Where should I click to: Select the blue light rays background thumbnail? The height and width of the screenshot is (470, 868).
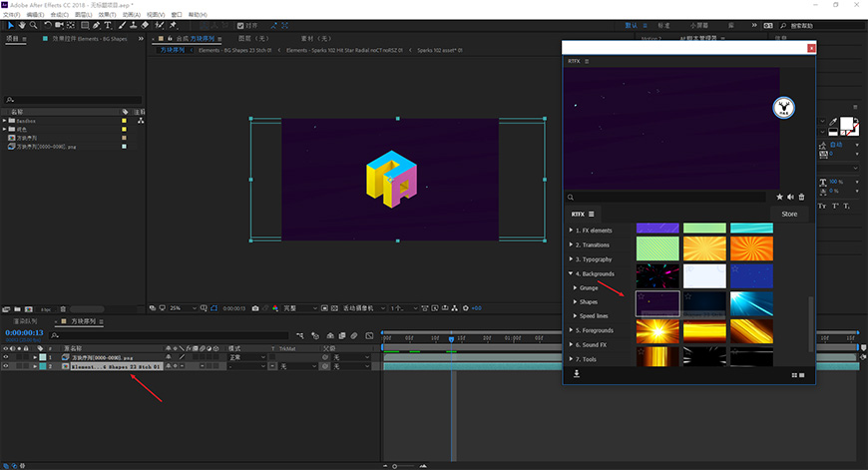tap(751, 304)
